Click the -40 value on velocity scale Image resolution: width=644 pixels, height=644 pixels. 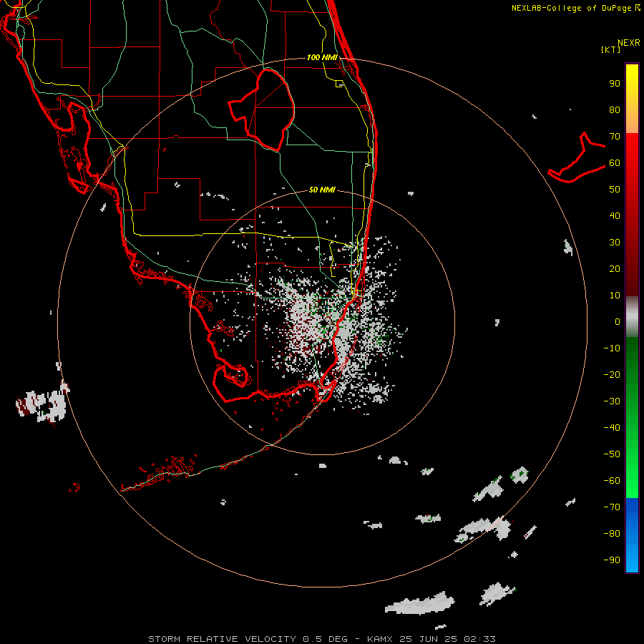(x=612, y=428)
